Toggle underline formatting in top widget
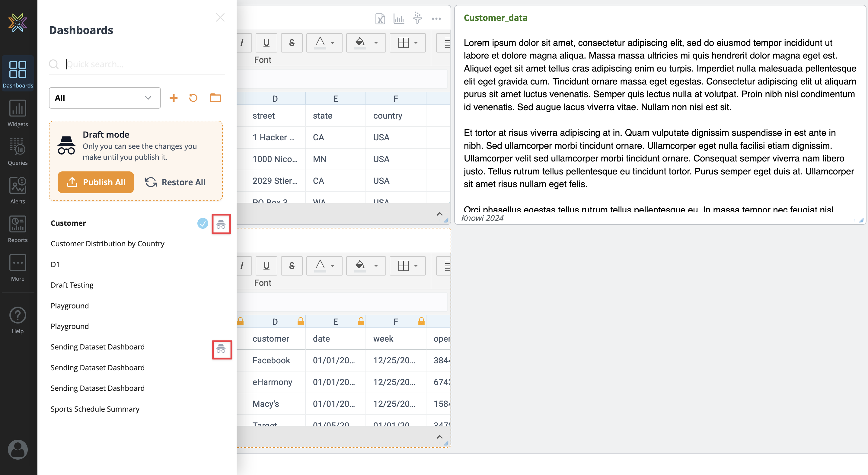Image resolution: width=868 pixels, height=475 pixels. [266, 43]
